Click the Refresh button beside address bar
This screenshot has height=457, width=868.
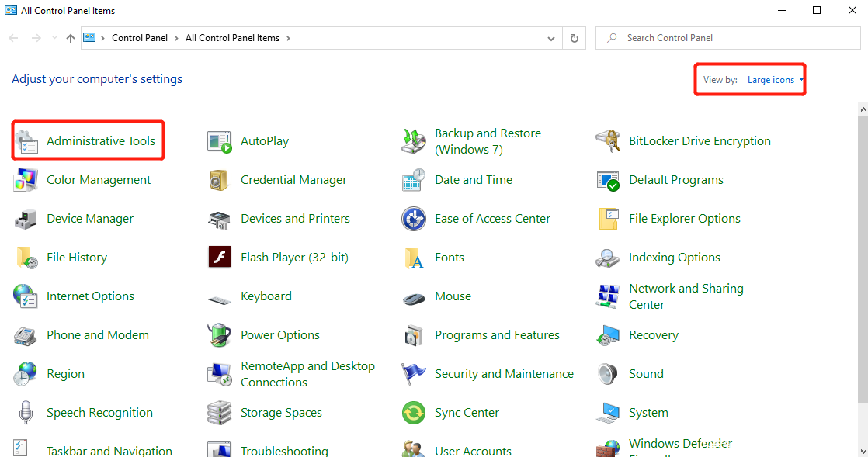(575, 38)
